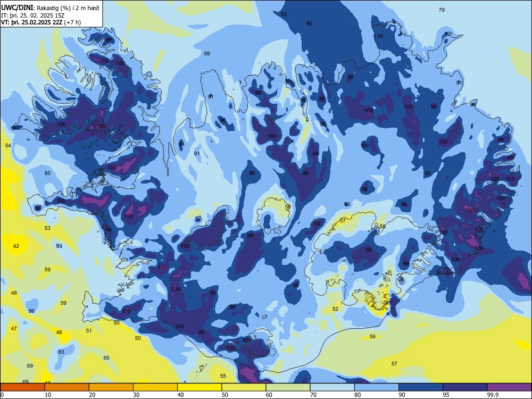Click the humidity value '51' on the map
The image size is (532, 399).
pyautogui.click(x=88, y=330)
